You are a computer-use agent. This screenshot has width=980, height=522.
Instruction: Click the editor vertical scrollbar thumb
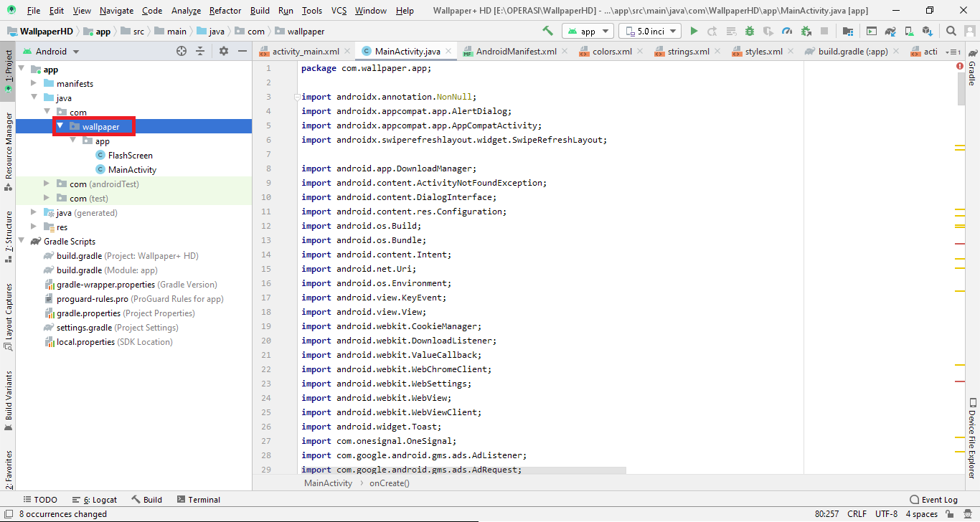(961, 89)
